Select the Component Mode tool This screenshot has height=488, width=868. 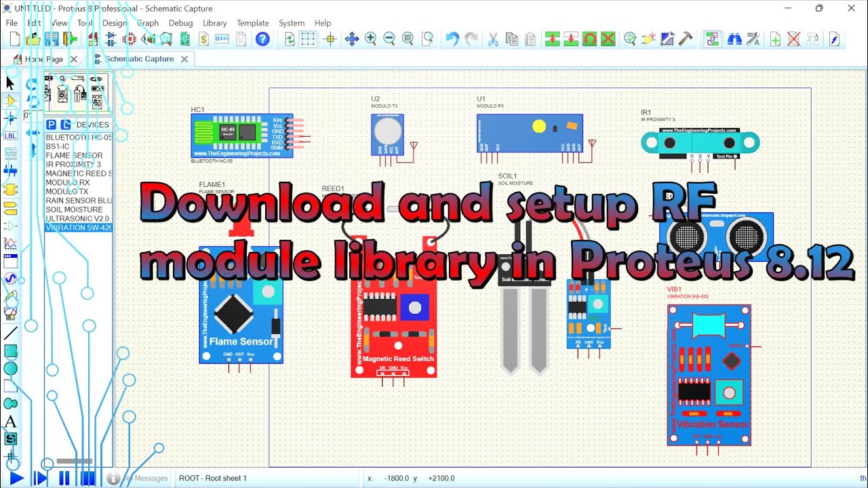tap(10, 101)
